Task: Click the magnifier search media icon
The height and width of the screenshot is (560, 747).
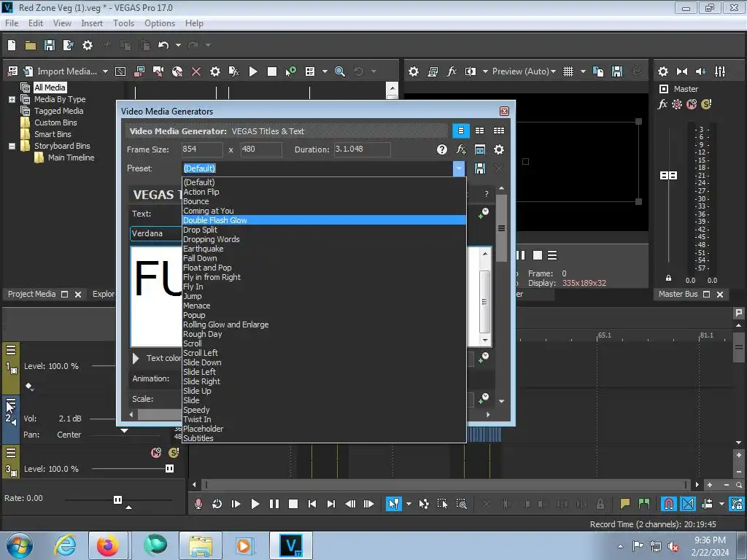Action: tap(340, 71)
